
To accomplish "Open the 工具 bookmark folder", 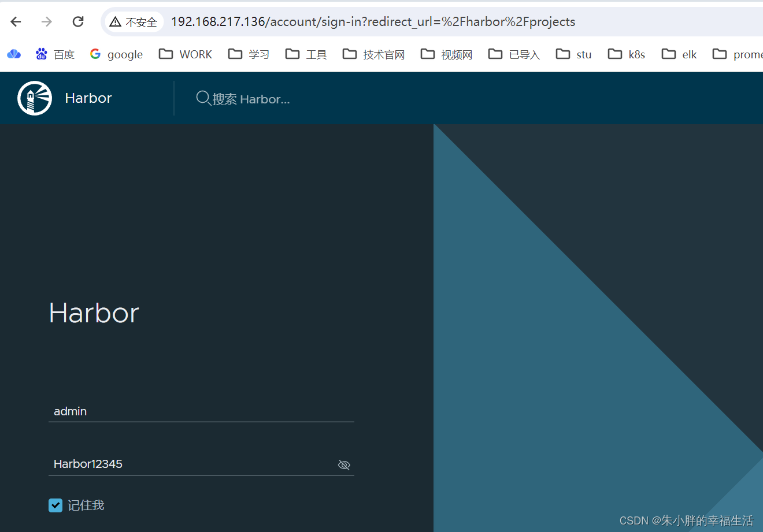I will [x=306, y=54].
